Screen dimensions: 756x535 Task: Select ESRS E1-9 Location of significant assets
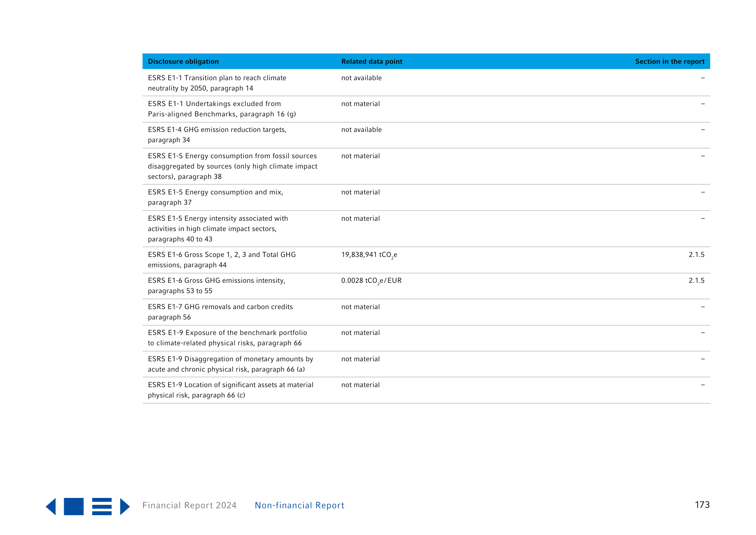click(x=231, y=390)
